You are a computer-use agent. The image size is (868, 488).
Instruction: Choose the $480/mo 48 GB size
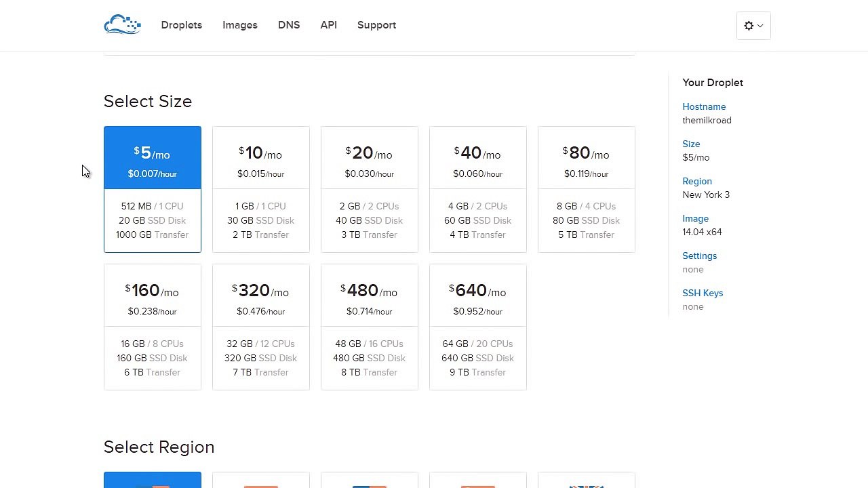click(x=370, y=327)
